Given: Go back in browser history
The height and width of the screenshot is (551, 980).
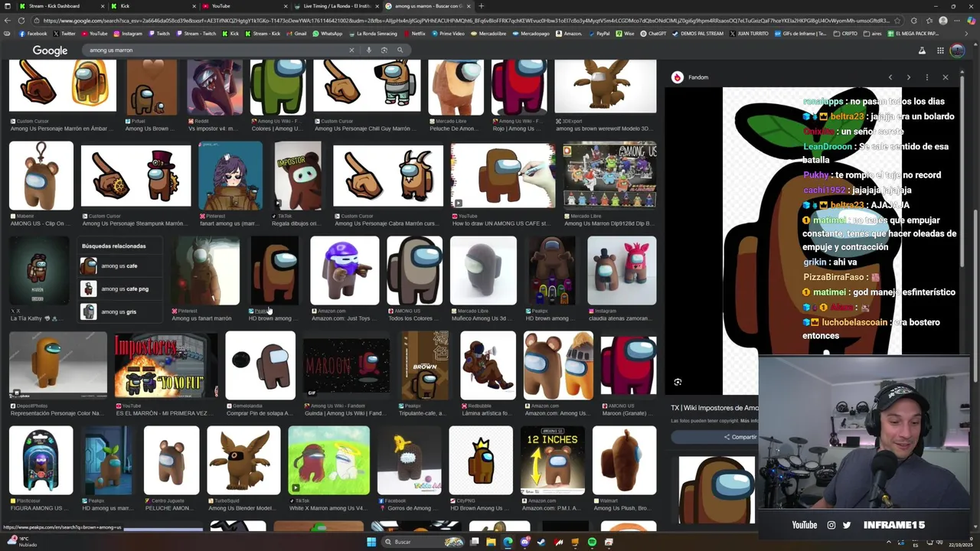Looking at the screenshot, I should pyautogui.click(x=6, y=21).
